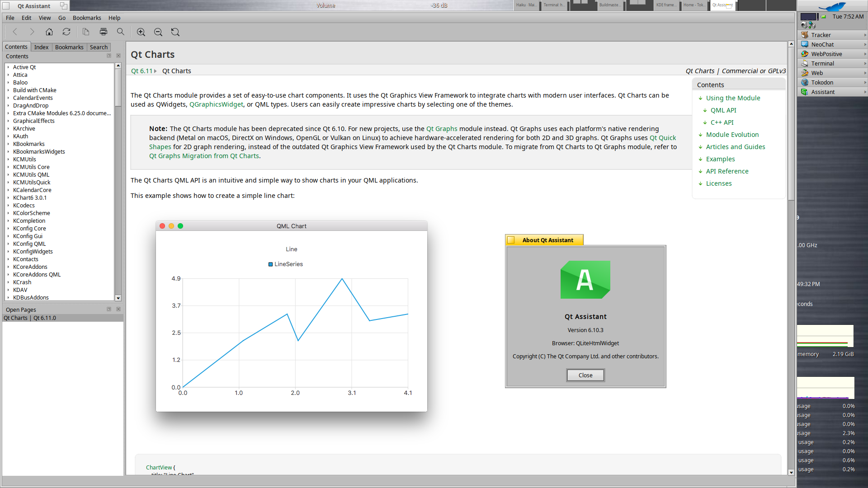
Task: Click the green Qt Assistant logo
Action: coord(585,280)
